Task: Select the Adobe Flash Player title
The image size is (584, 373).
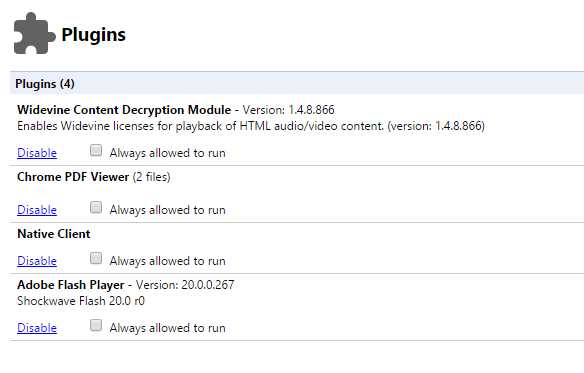Action: pos(71,285)
